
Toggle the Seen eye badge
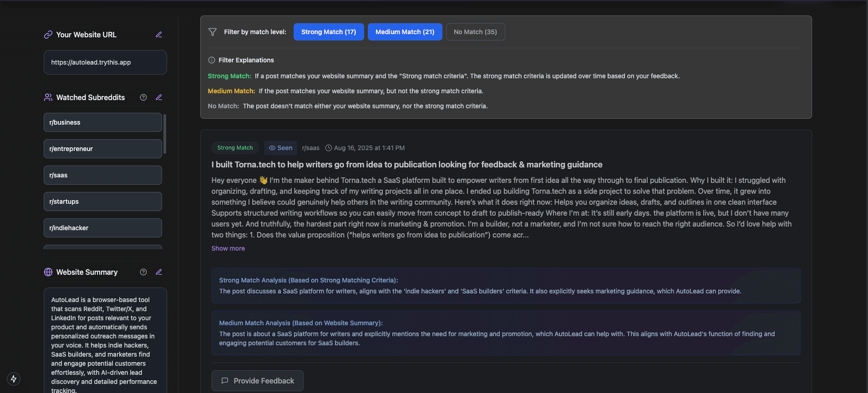[x=281, y=148]
